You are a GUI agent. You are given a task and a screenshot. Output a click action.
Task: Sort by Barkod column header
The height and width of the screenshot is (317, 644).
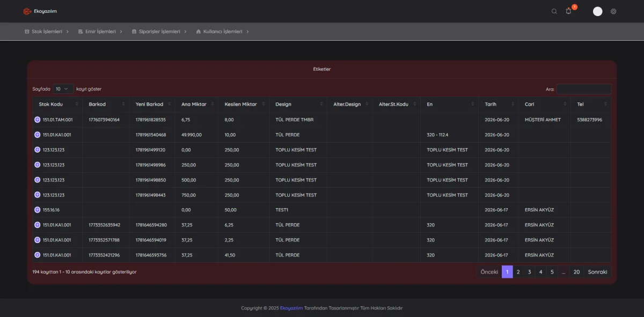pos(106,104)
